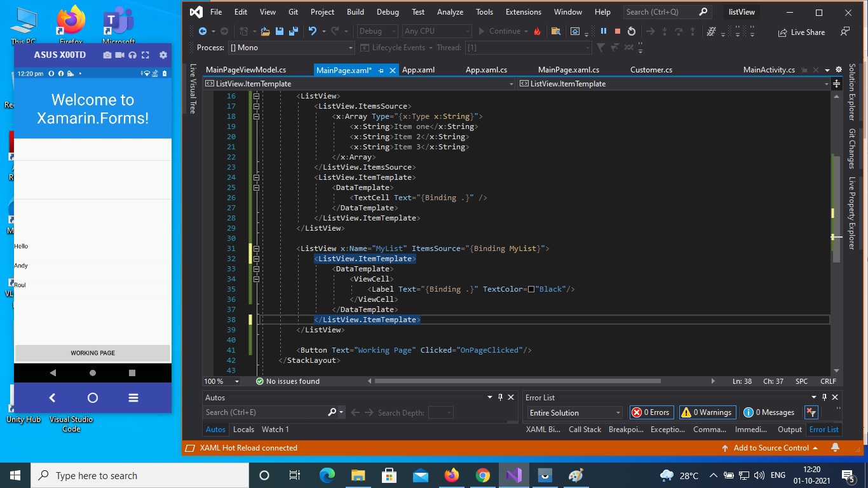Tap the hamburger menu icon in phone window

coord(133,398)
